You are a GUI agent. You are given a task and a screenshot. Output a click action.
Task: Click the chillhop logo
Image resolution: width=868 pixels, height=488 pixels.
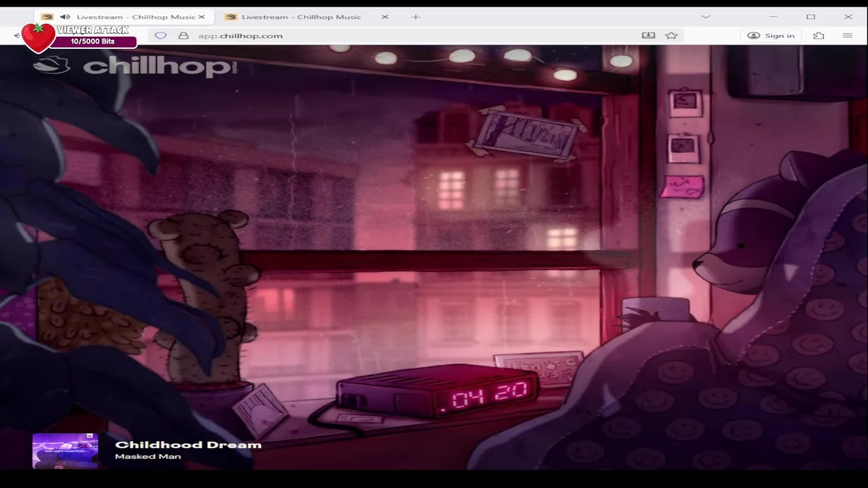click(x=136, y=65)
